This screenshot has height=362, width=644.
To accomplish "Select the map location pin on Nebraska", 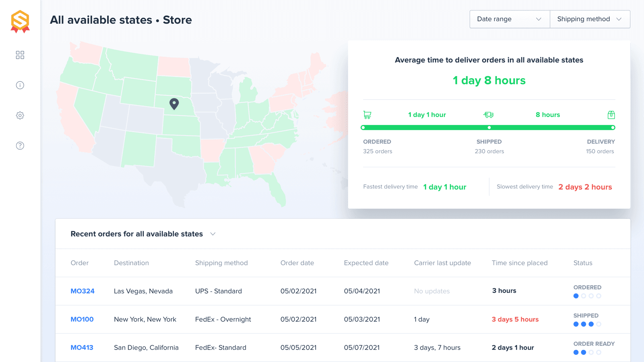I will coord(174,104).
